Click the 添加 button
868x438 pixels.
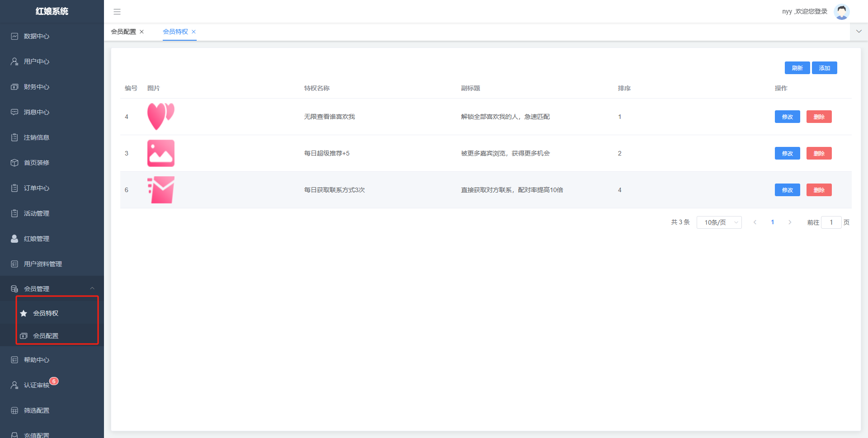(824, 68)
